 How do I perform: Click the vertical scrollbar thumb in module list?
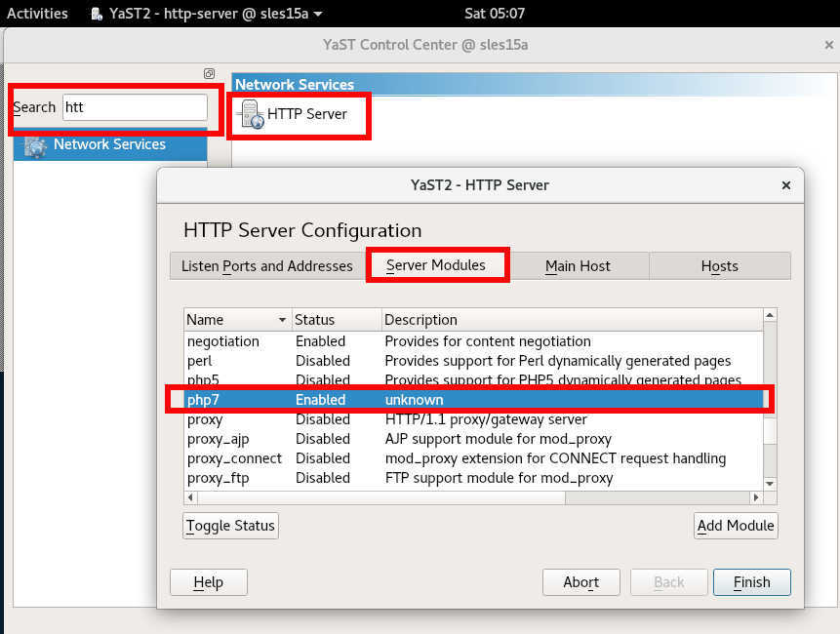point(770,431)
